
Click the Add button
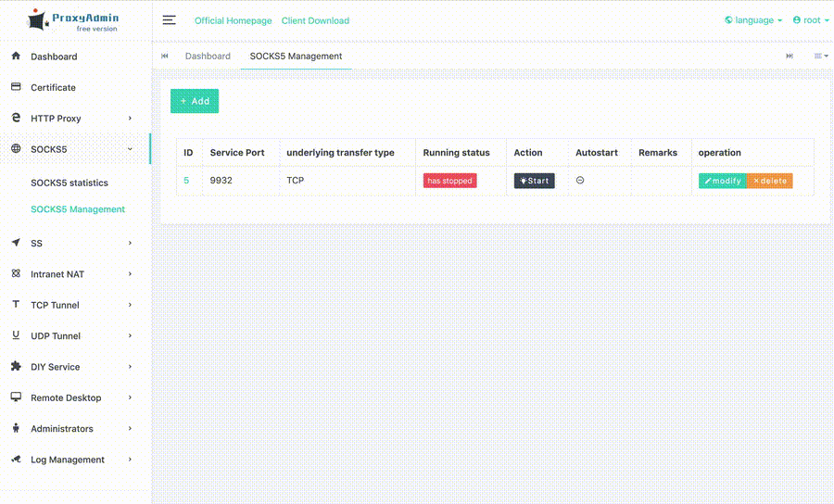click(x=195, y=101)
